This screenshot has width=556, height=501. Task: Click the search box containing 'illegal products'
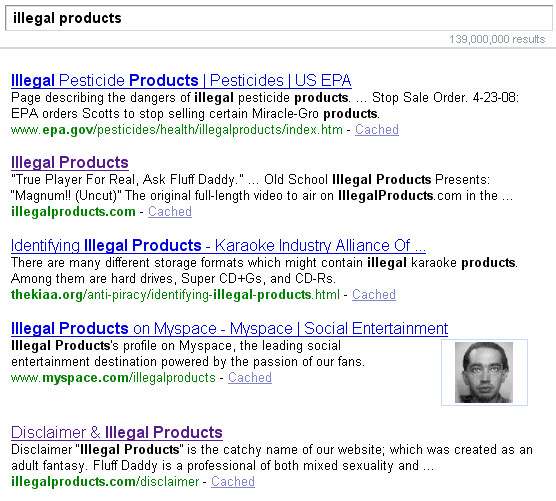tap(279, 18)
